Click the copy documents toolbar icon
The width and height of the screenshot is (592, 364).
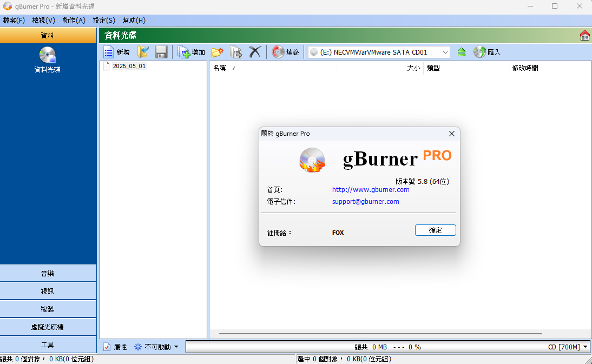coord(236,52)
